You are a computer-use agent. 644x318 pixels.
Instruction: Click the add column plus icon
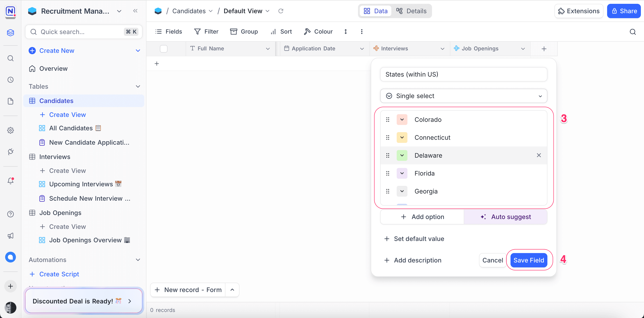544,49
